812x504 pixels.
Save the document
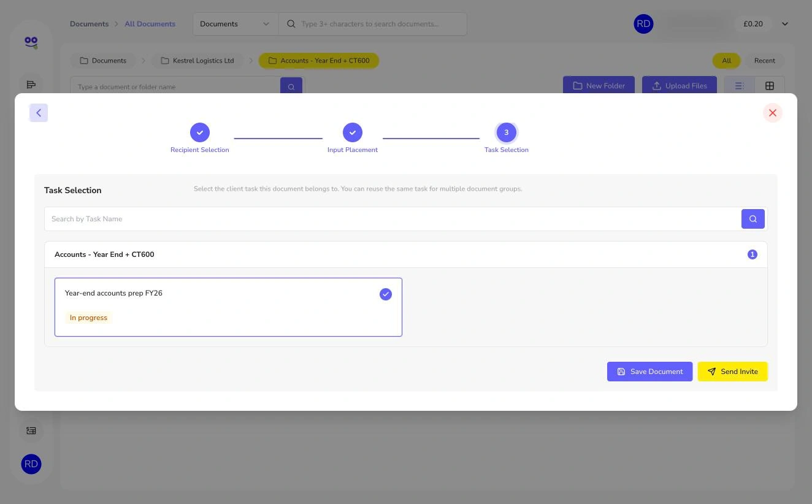click(649, 372)
